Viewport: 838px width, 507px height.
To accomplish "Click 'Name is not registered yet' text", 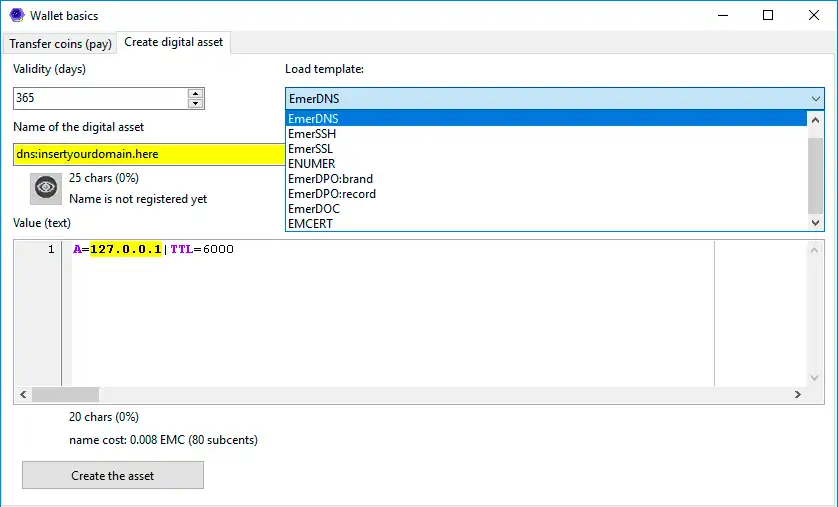I will (x=138, y=199).
